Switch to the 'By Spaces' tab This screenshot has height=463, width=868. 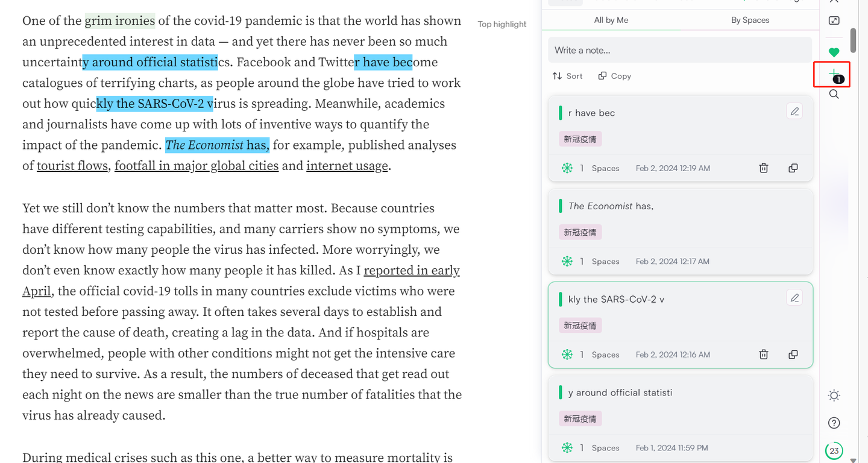tap(750, 20)
